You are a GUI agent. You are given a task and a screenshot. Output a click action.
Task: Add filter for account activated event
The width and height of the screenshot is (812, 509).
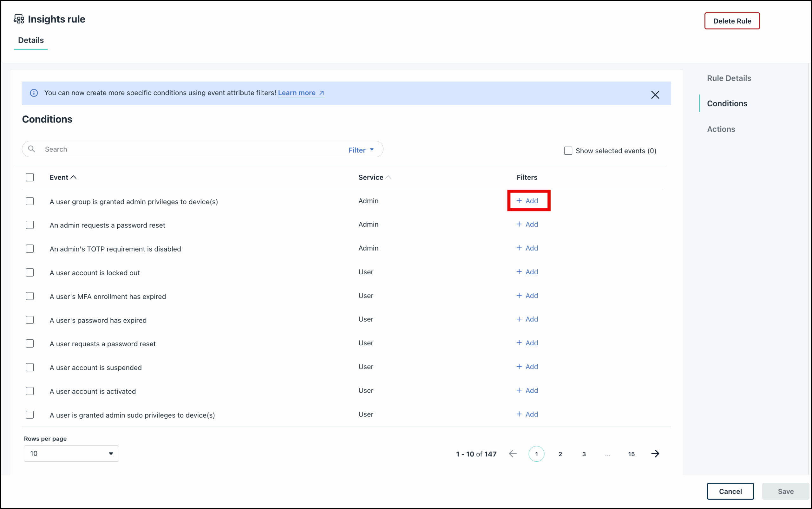click(527, 390)
